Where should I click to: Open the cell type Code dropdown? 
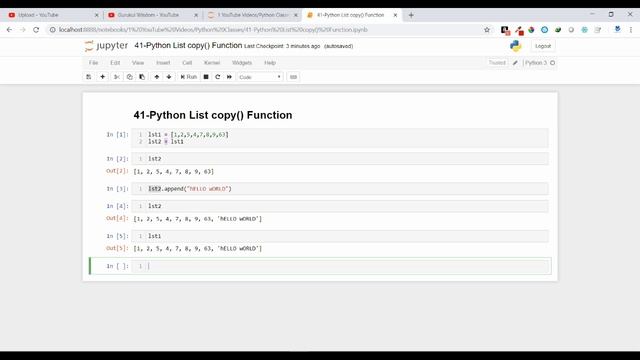(260, 77)
